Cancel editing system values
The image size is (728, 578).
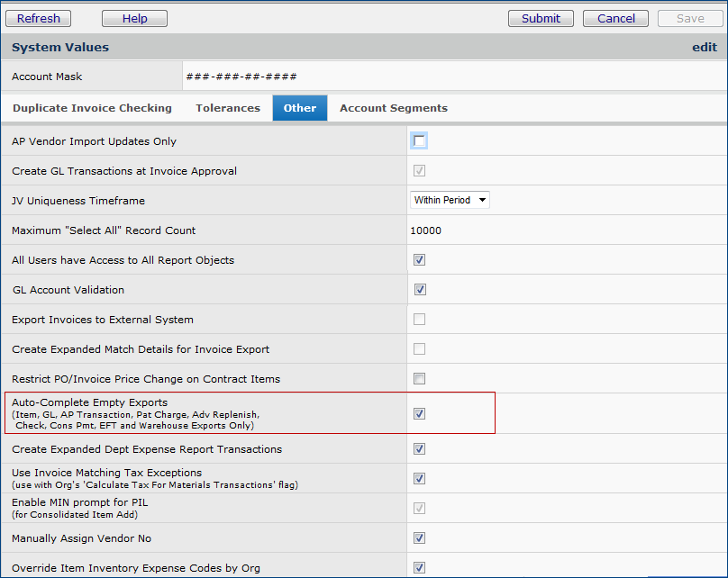click(615, 18)
